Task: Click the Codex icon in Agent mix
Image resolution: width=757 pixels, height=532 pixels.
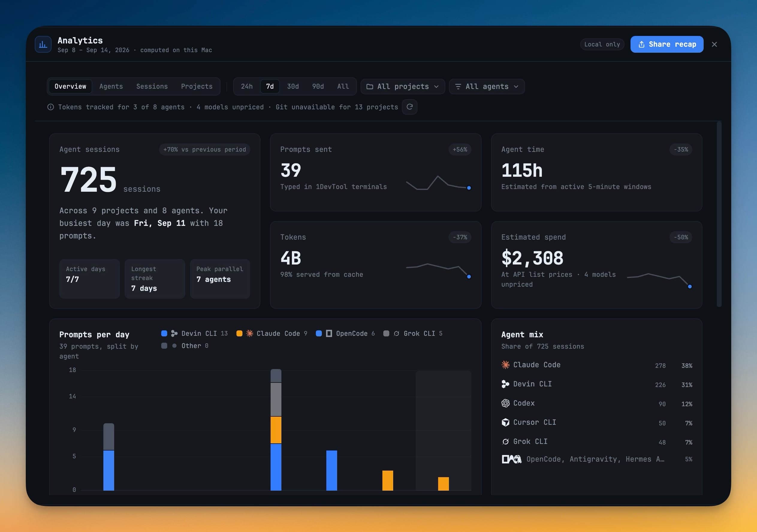Action: (x=506, y=403)
